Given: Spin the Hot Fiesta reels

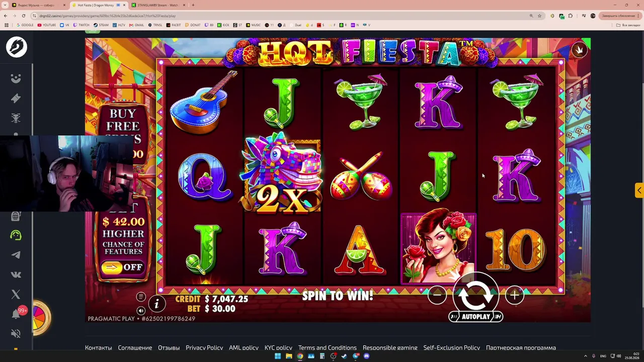Looking at the screenshot, I should tap(475, 295).
